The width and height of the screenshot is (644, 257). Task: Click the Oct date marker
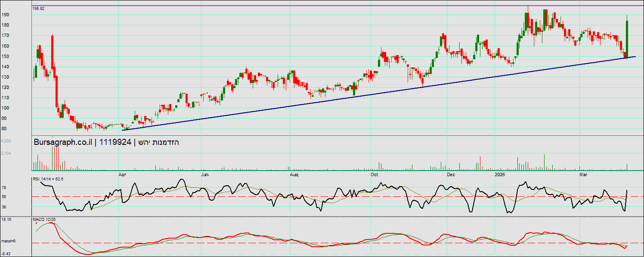(374, 175)
